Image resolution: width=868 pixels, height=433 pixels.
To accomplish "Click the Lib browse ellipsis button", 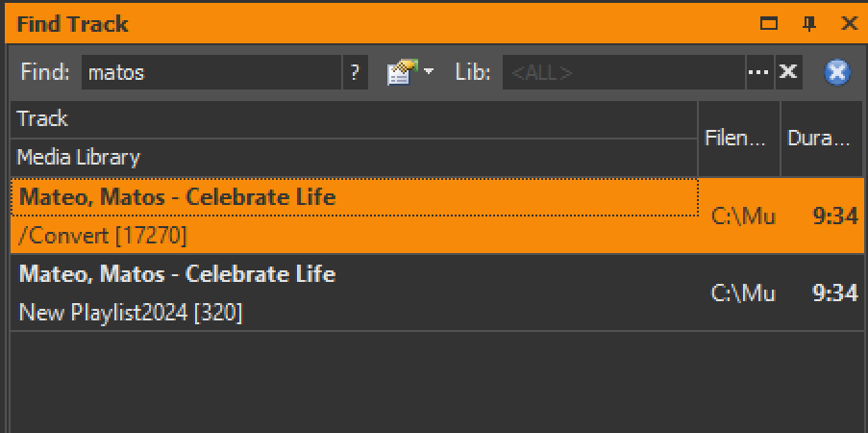I will coord(759,72).
